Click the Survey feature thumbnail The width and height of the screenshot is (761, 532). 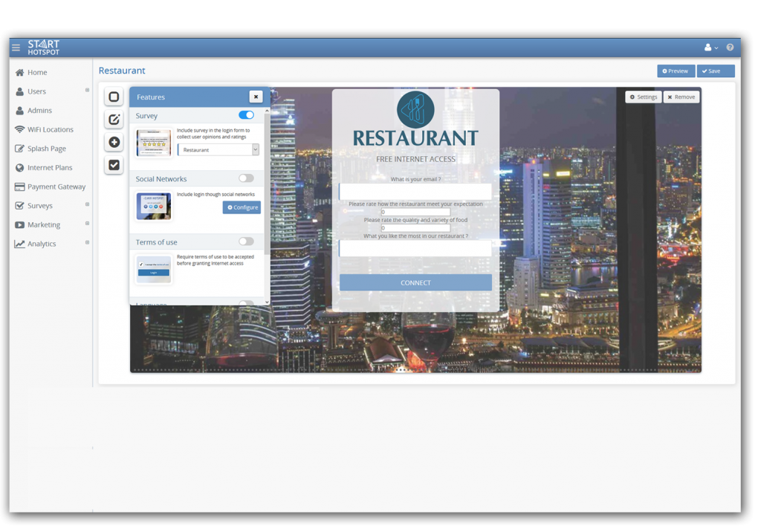tap(153, 143)
